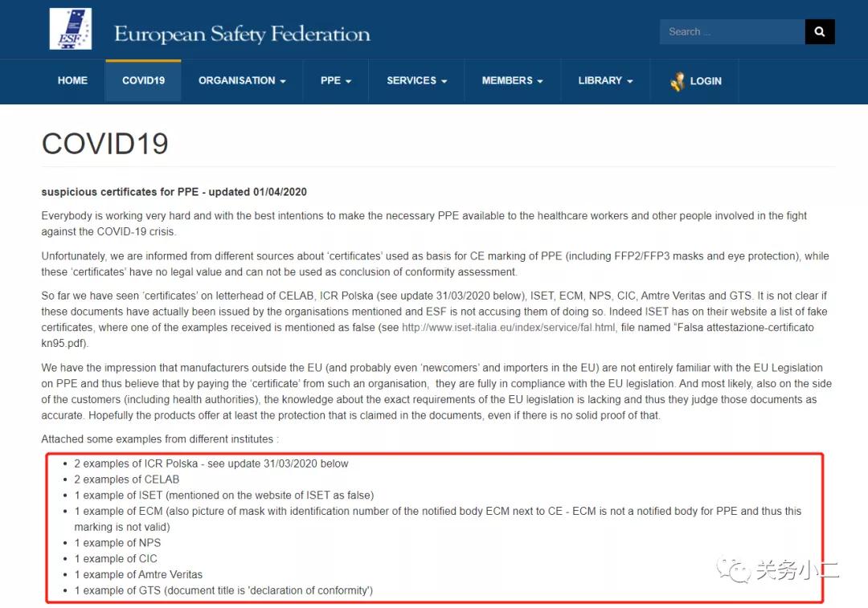868x608 pixels.
Task: Click the LOGIN link
Action: (706, 80)
